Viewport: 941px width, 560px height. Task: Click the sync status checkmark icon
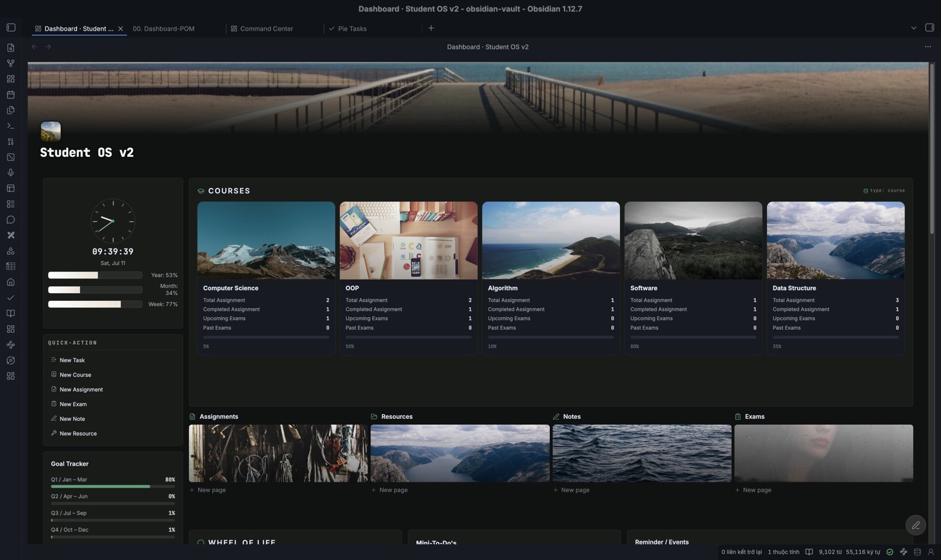[x=890, y=552]
